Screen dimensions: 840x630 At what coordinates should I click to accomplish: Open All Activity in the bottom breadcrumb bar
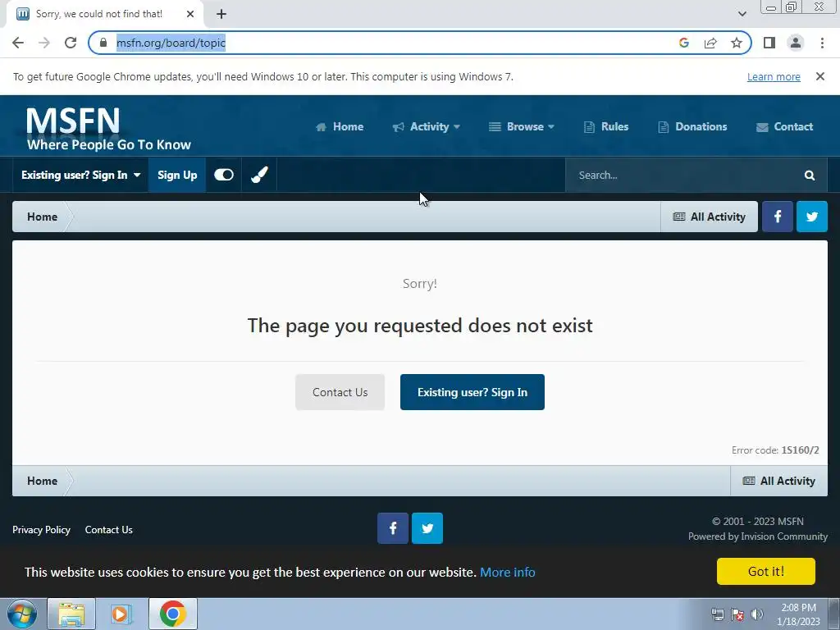click(779, 481)
